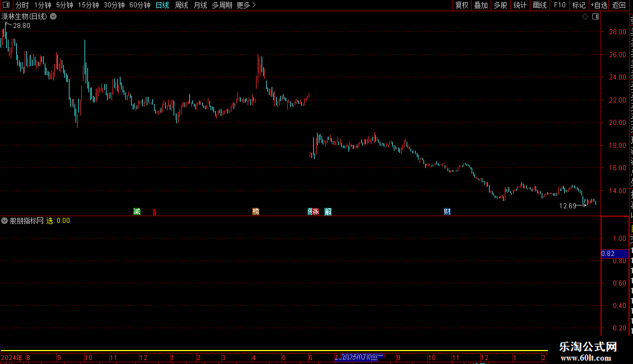Click the 14.00 price axis label
Viewport: 633px width, 364px height.
618,191
